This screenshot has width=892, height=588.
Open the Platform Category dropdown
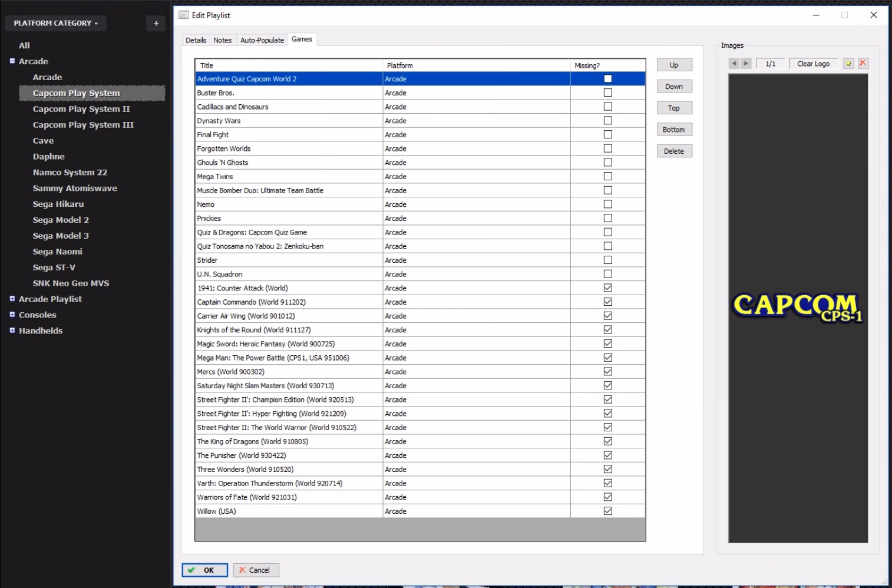click(55, 23)
